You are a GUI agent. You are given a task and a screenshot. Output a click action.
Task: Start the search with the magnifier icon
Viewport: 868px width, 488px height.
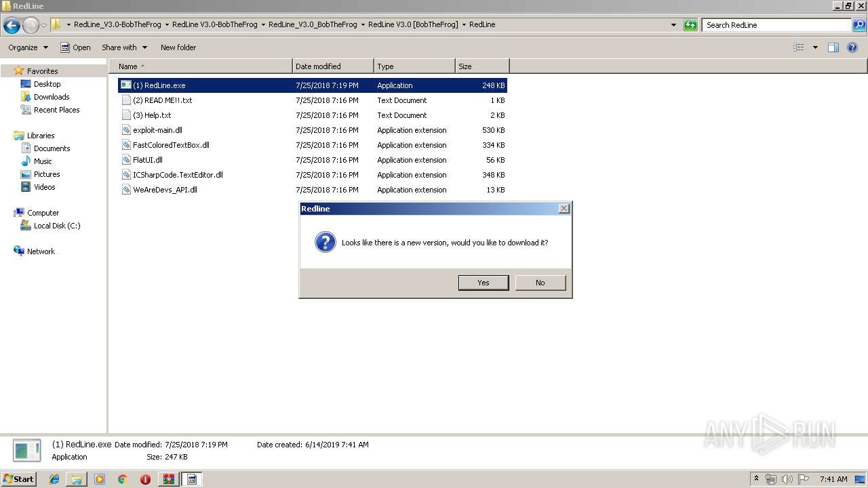click(859, 25)
